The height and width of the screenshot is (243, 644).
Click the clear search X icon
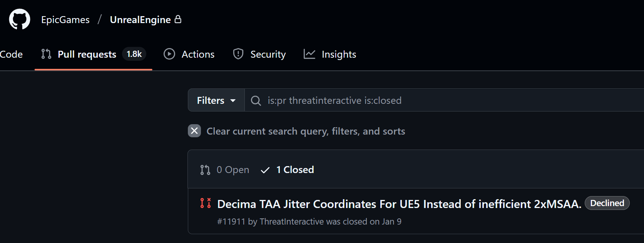(x=194, y=131)
